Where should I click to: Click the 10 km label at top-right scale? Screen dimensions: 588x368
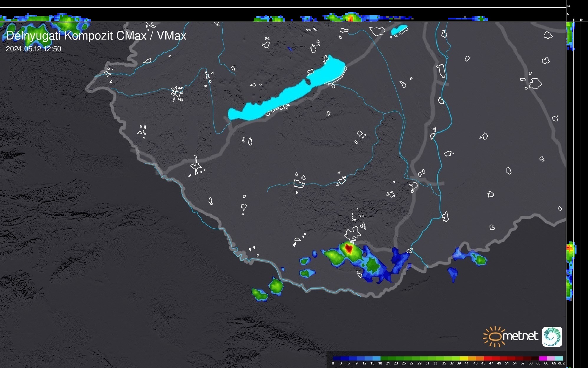[x=568, y=6]
